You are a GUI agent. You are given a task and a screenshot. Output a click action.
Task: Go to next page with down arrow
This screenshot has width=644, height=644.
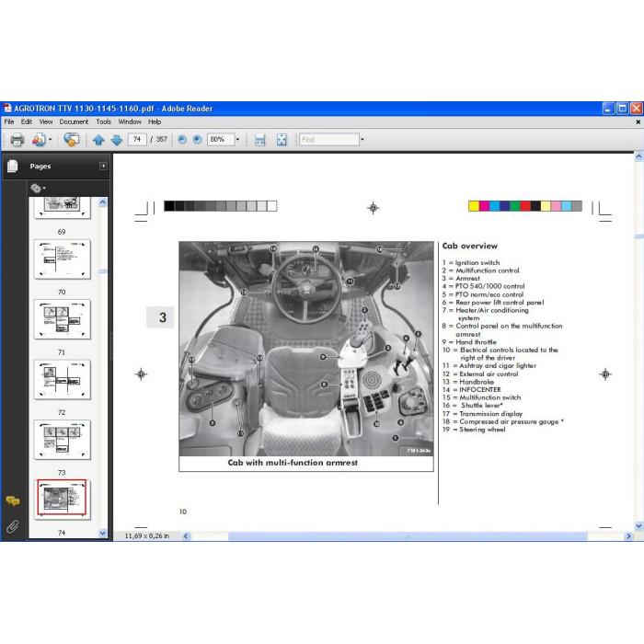[117, 140]
